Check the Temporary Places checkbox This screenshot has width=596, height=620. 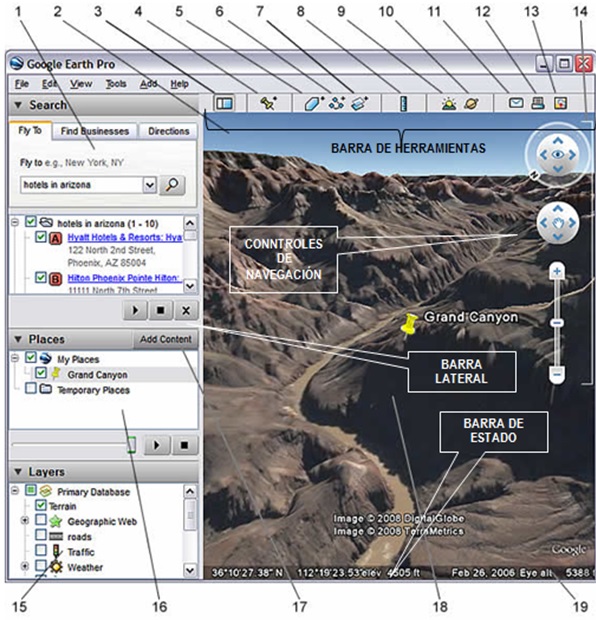30,388
